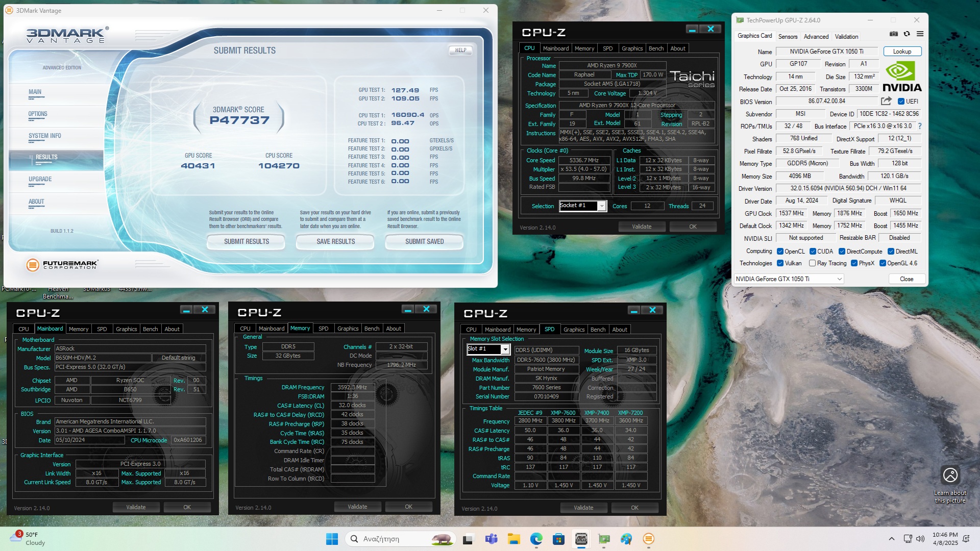The width and height of the screenshot is (980, 551).
Task: Click SAVE RESULTS button in 3DMark
Action: tap(335, 242)
